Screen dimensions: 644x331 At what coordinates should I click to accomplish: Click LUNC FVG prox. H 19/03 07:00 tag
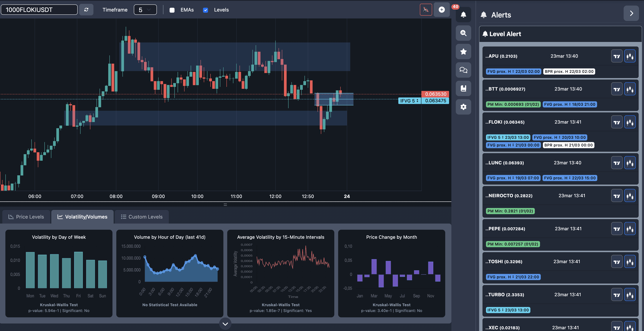tap(513, 178)
